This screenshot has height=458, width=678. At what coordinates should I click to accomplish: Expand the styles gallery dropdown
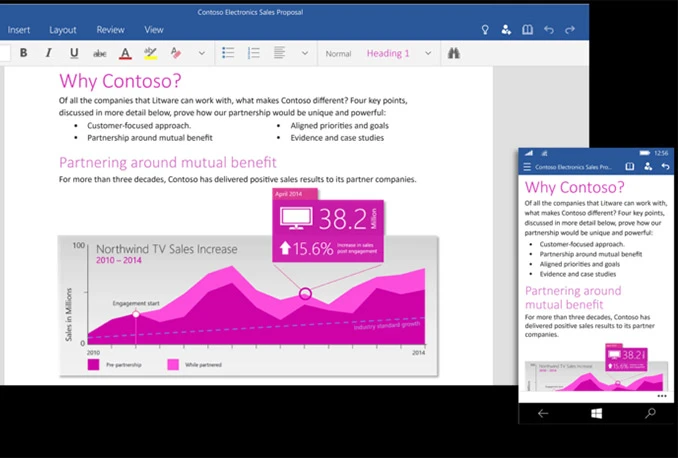(428, 54)
